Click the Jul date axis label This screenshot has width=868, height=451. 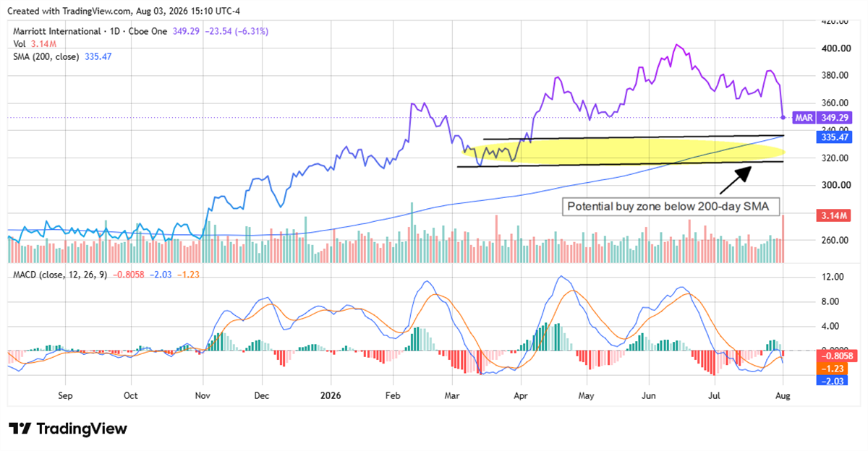pos(714,396)
